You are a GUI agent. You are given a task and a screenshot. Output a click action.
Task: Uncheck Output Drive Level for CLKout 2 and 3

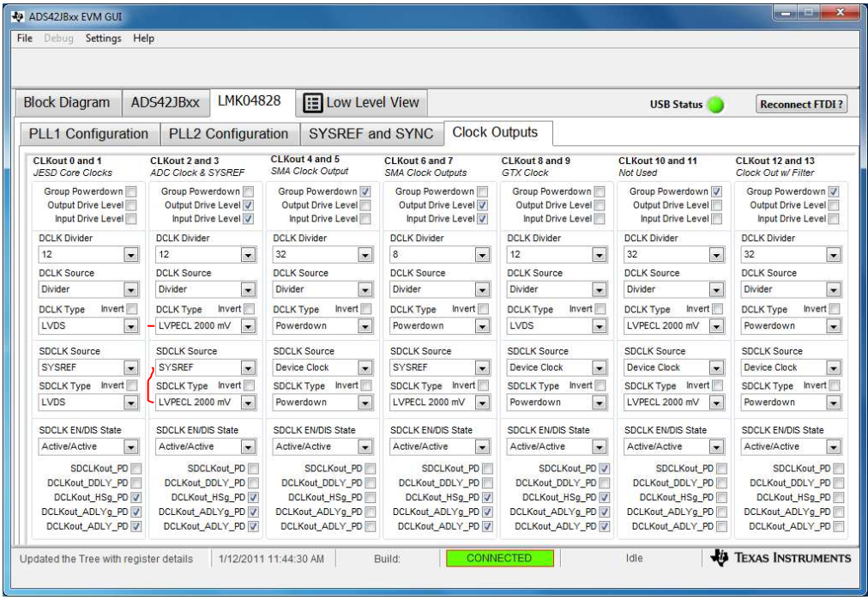pos(249,205)
